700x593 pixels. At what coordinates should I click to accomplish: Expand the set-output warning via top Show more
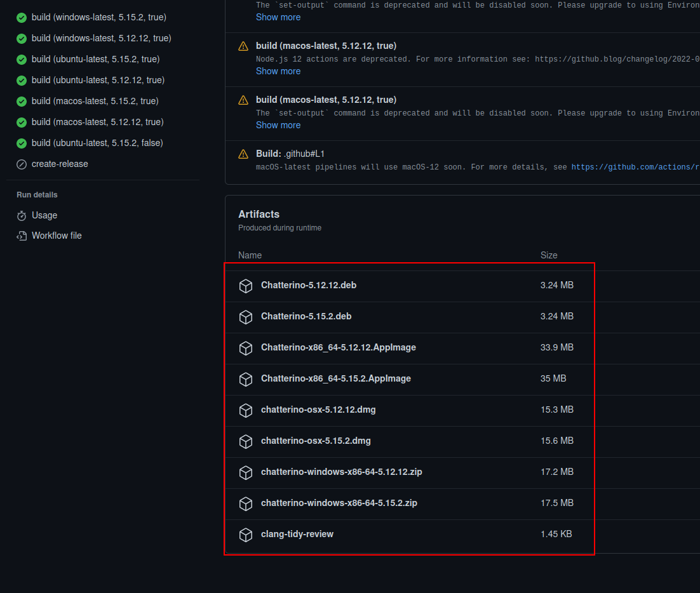point(278,17)
